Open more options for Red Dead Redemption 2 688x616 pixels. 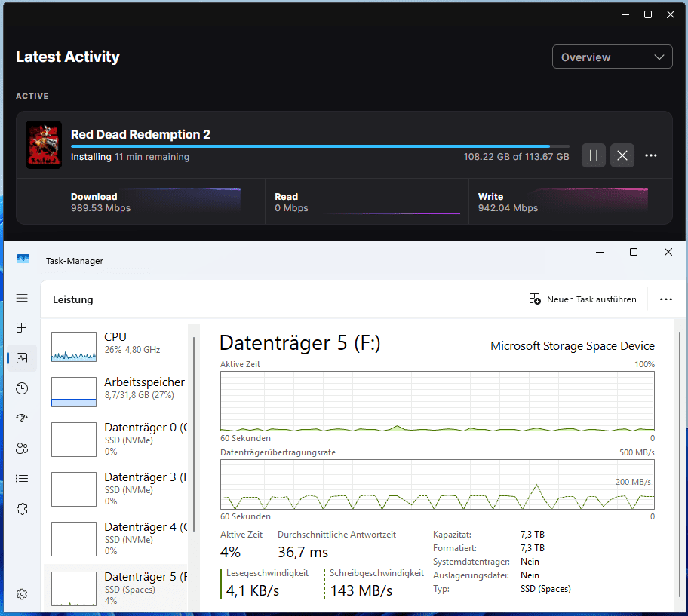[x=651, y=155]
